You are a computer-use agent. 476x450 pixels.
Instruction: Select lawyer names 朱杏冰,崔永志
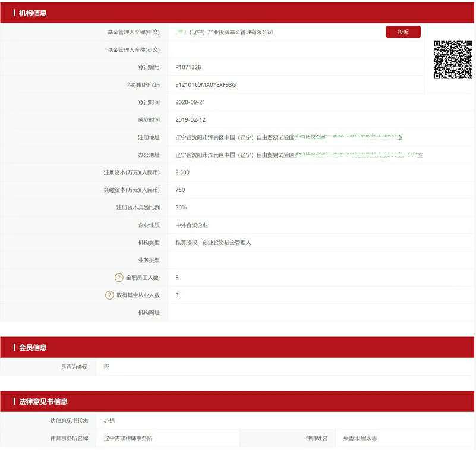(x=360, y=439)
